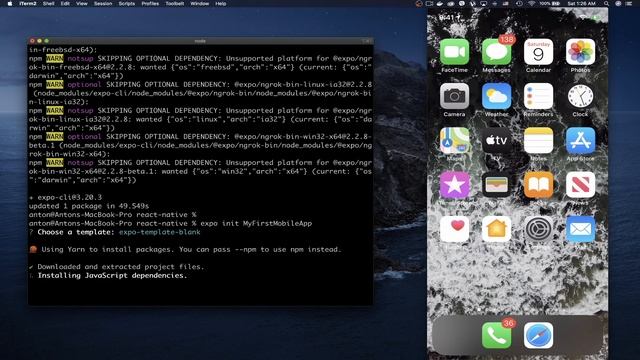The image size is (640, 360).
Task: Open the Health app heart icon
Action: (454, 229)
